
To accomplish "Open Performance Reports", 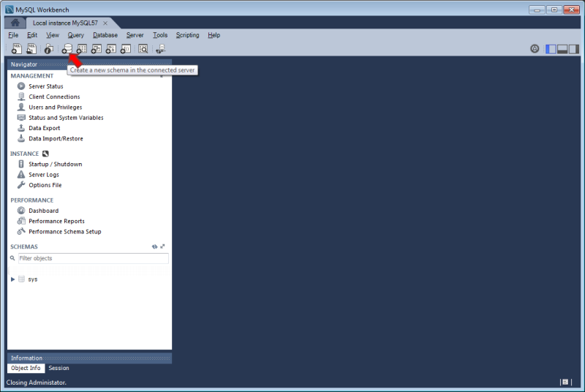I will (56, 221).
